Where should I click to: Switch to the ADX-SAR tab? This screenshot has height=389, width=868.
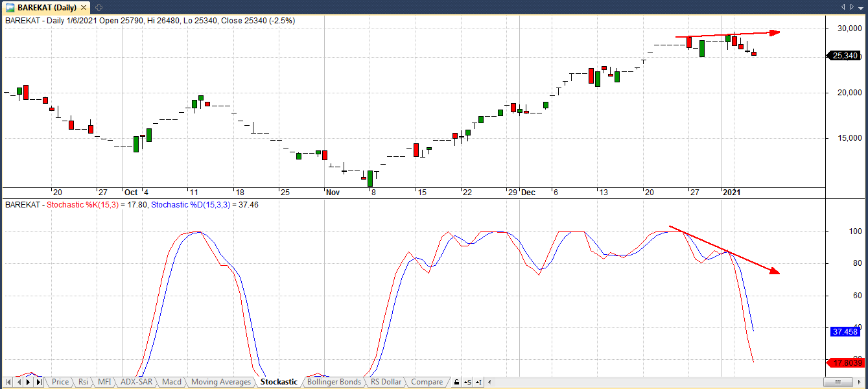tap(137, 383)
